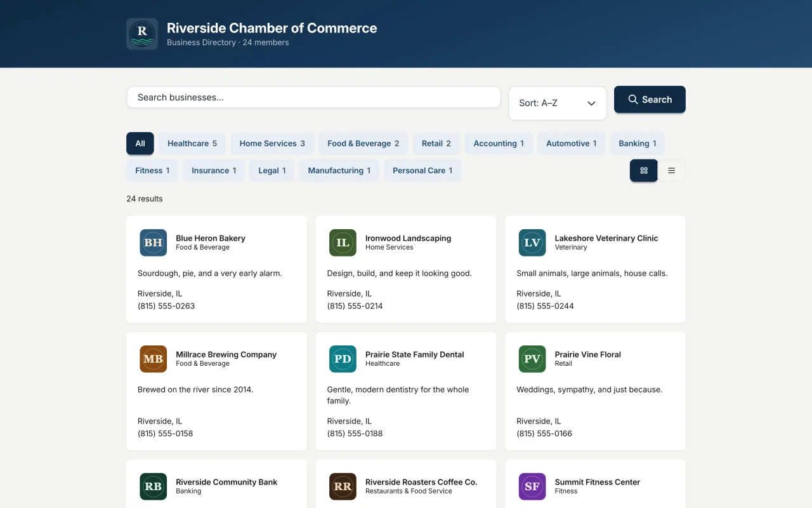Click phone number (815) 555-0214
The image size is (812, 508).
click(355, 306)
